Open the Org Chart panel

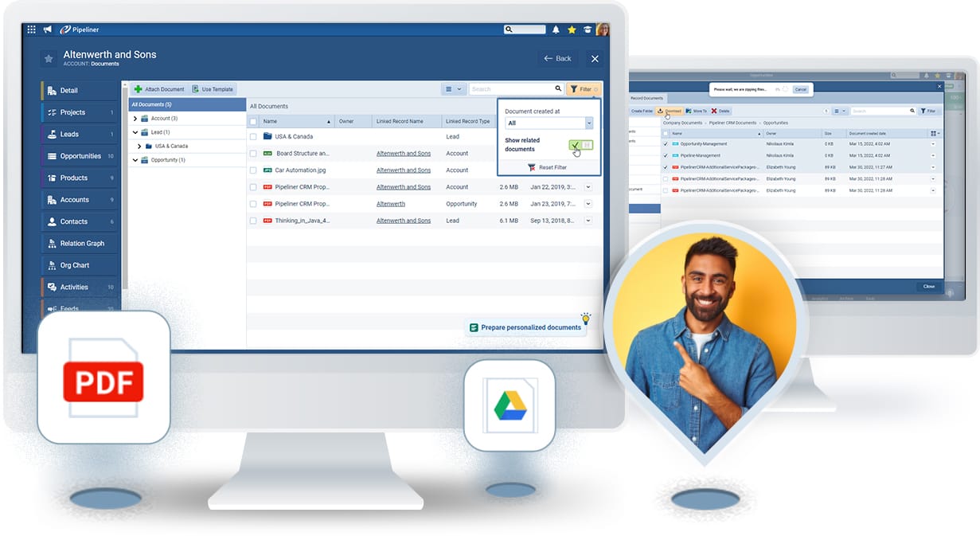tap(74, 264)
